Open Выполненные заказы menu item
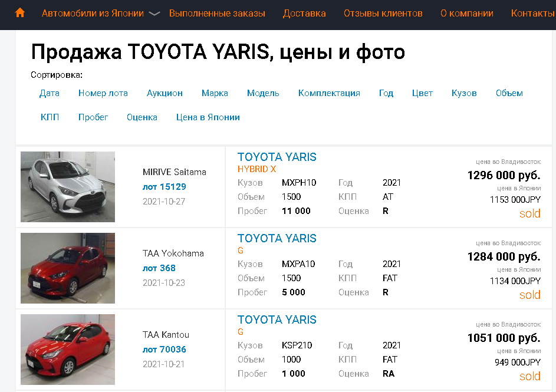This screenshot has width=556, height=392. point(217,14)
